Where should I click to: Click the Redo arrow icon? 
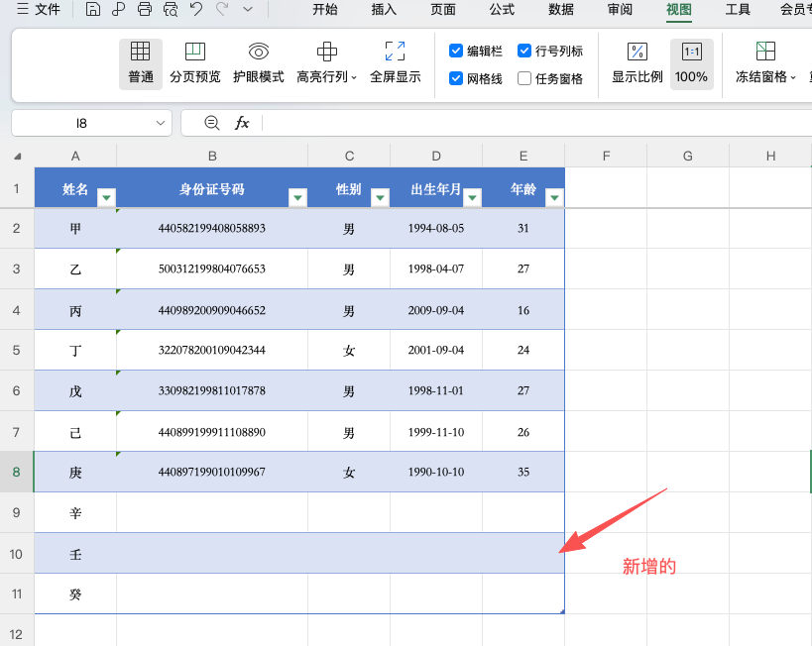[x=222, y=9]
